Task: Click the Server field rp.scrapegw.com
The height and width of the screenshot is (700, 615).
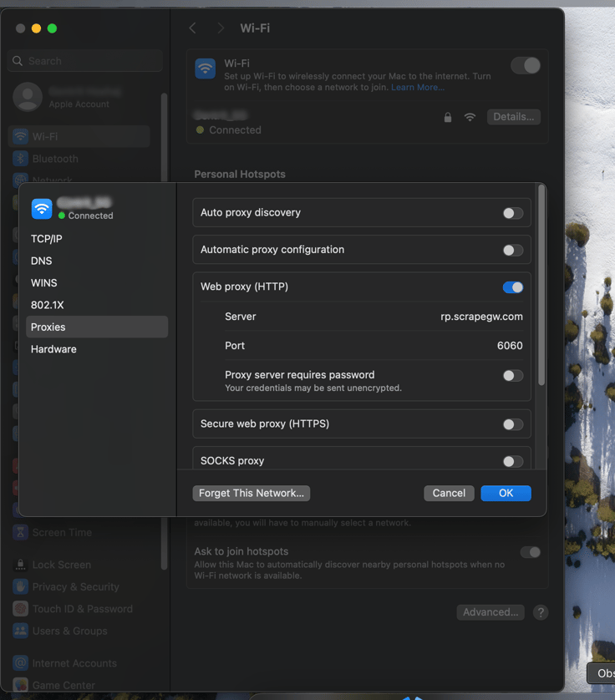Action: 481,317
